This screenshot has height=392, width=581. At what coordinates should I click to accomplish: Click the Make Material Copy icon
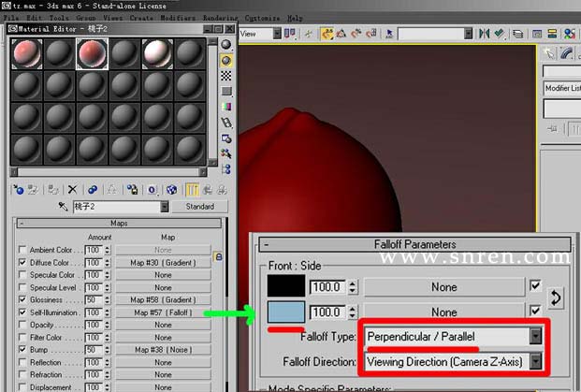point(93,190)
